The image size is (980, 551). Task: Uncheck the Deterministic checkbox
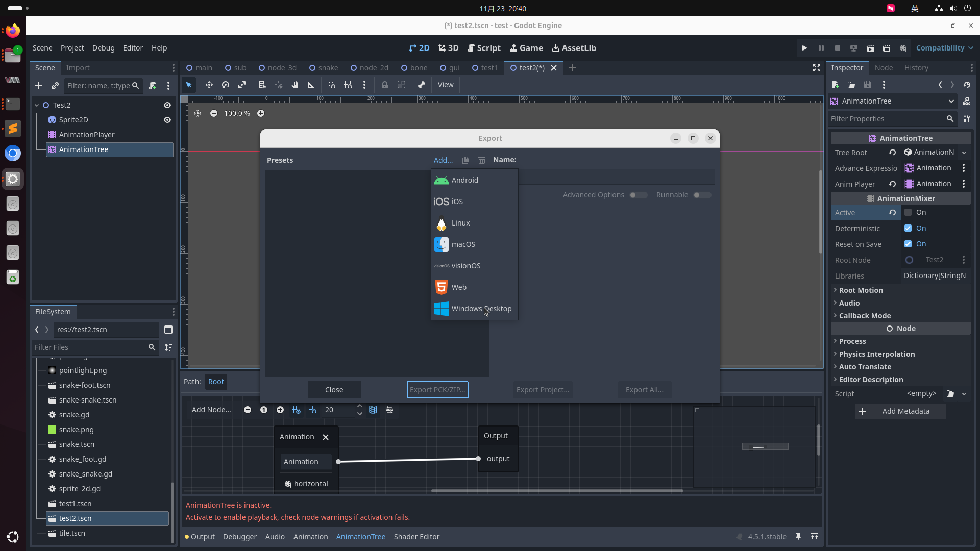click(908, 228)
